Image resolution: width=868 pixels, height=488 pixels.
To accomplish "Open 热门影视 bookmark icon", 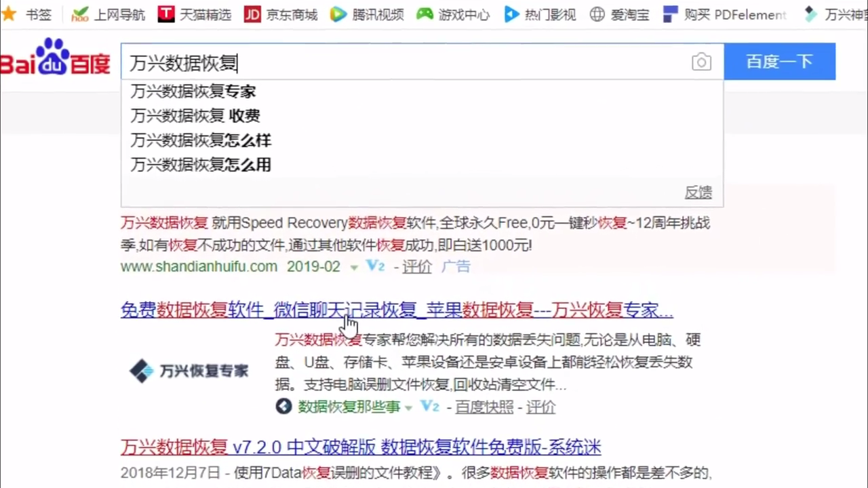I will [x=511, y=14].
